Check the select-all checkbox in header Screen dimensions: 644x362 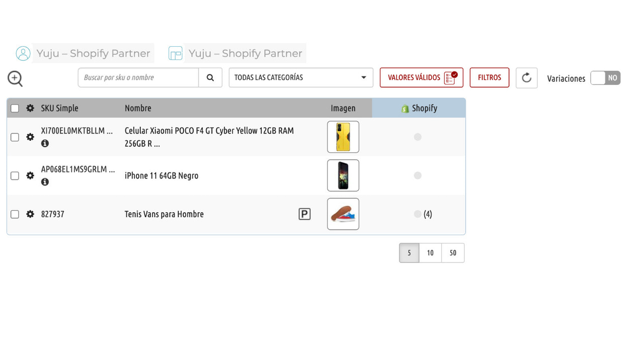click(15, 108)
